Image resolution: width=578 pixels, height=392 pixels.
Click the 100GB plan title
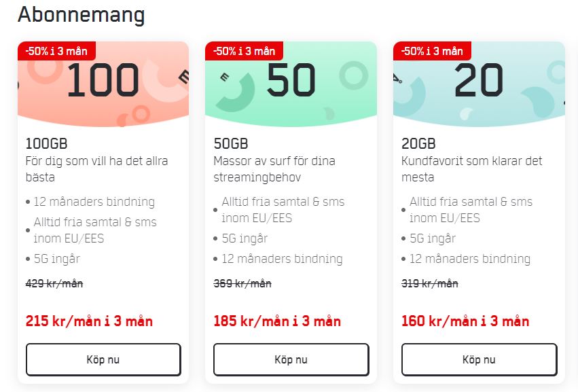(46, 144)
